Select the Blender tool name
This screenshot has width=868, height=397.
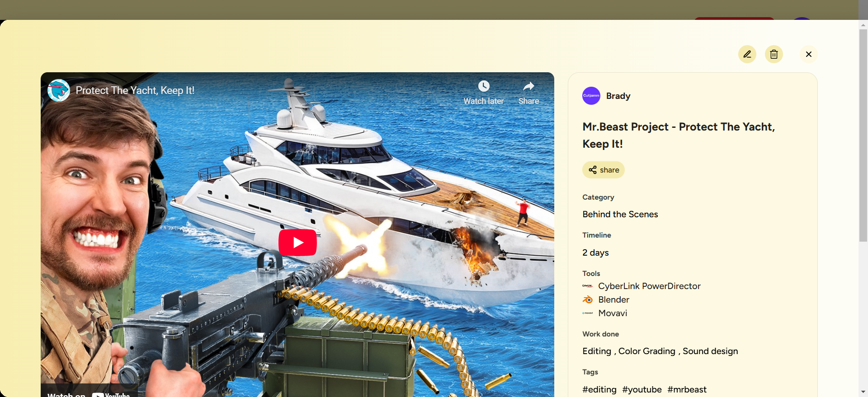pos(613,299)
